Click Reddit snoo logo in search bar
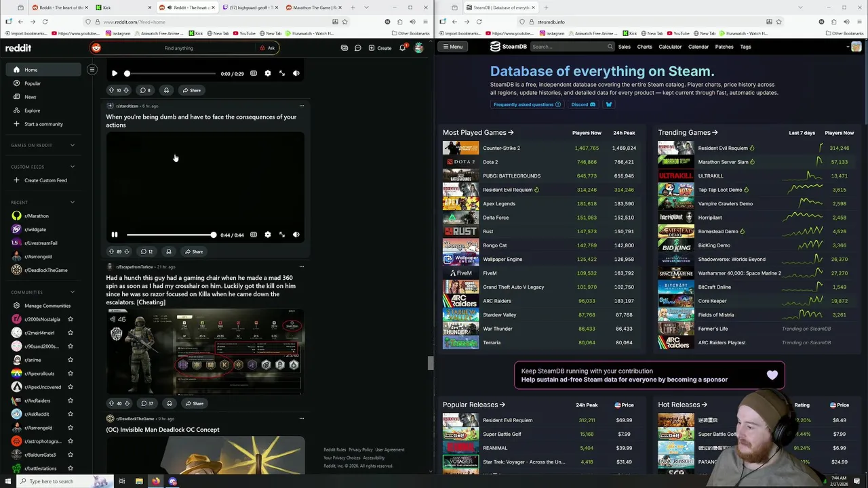 click(96, 48)
